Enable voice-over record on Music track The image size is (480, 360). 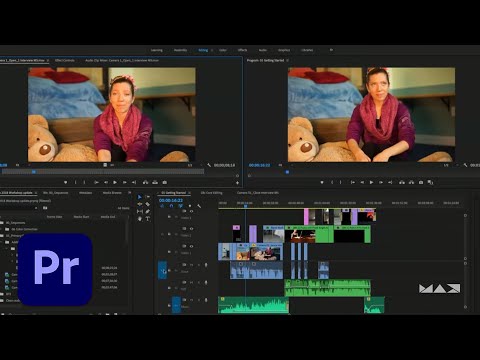[206, 300]
